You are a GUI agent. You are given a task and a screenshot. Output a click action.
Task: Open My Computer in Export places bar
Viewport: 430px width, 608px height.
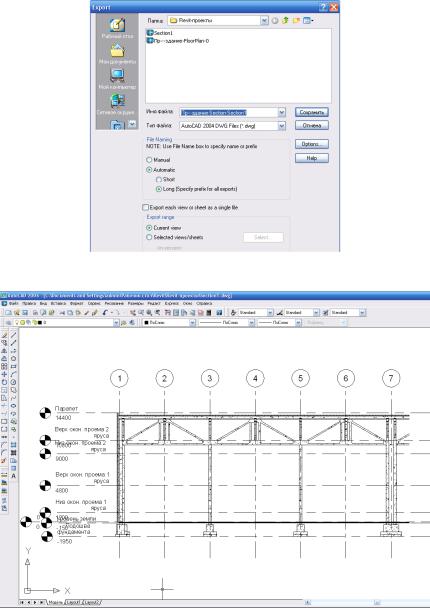coord(117,79)
